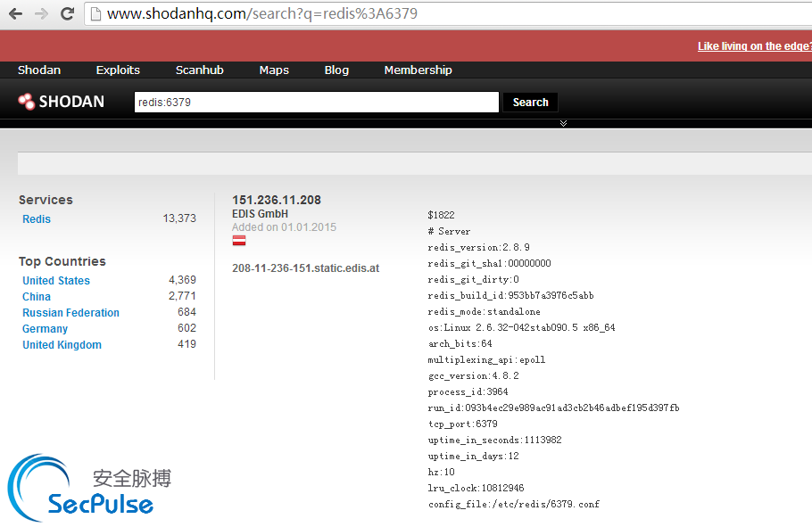Click the page icon in address bar

(95, 14)
